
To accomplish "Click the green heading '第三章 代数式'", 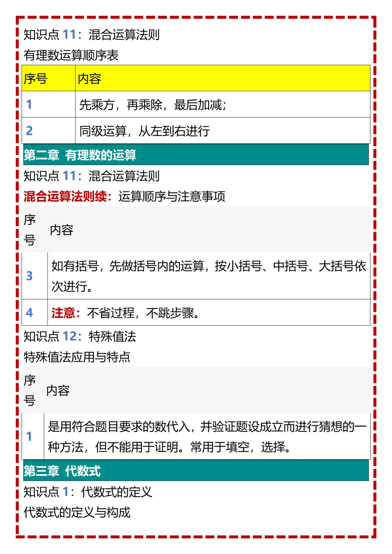I will point(196,471).
